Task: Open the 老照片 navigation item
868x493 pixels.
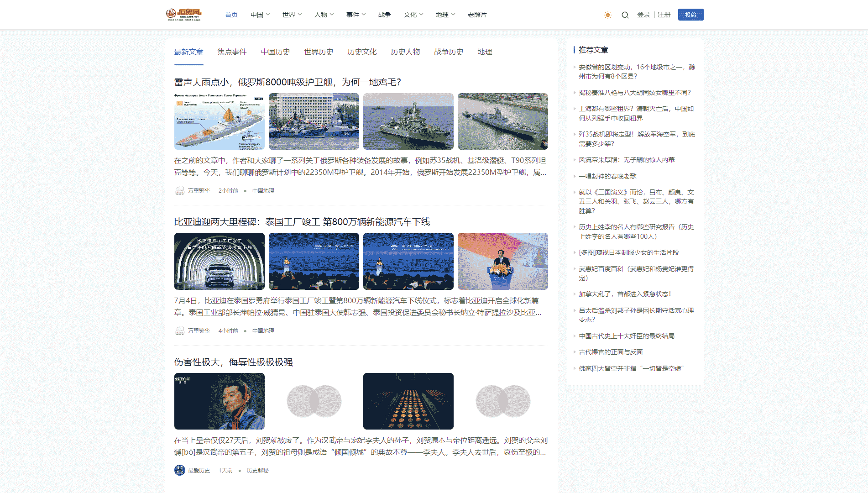Action: tap(477, 15)
